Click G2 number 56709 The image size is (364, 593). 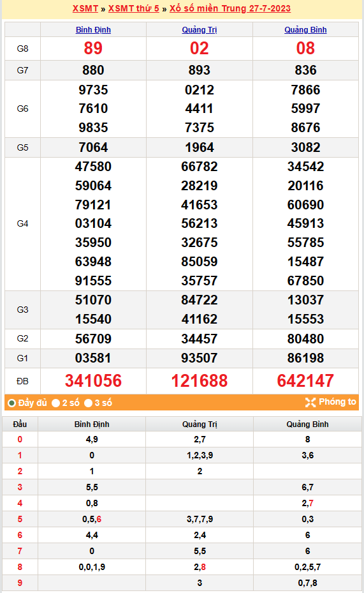(93, 339)
